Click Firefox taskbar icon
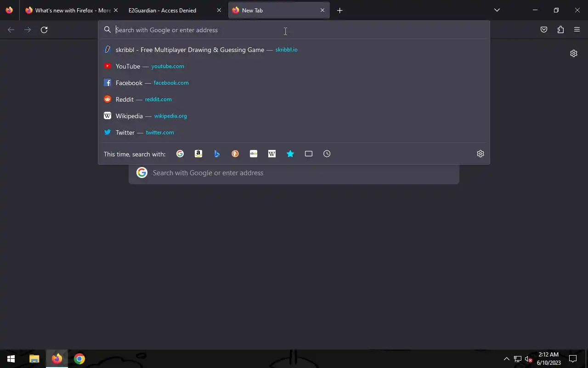588x368 pixels. coord(57,359)
